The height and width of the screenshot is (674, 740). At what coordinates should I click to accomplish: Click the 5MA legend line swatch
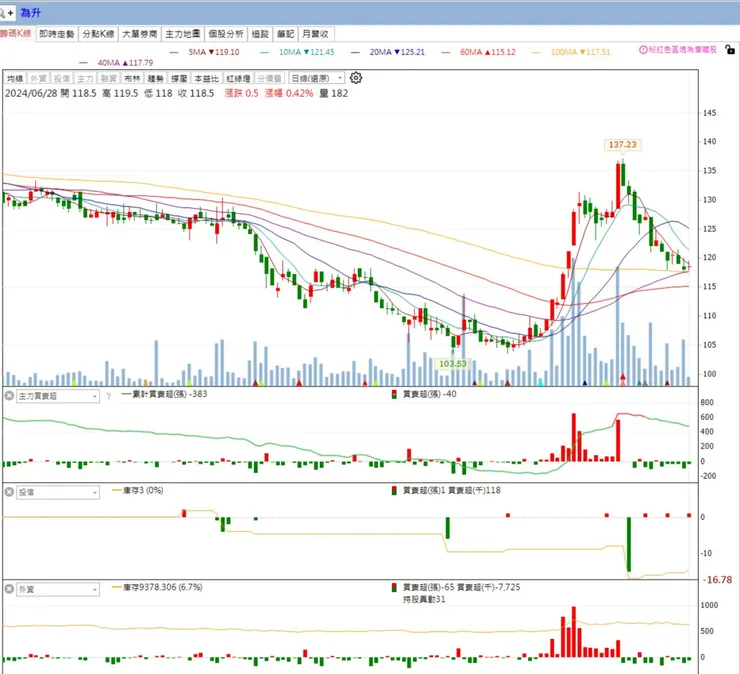point(174,52)
